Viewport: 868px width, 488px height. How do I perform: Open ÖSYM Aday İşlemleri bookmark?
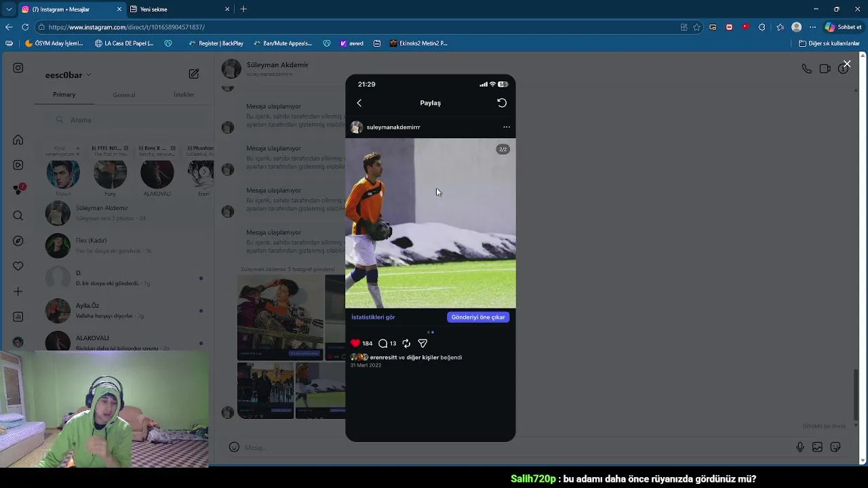pos(54,43)
